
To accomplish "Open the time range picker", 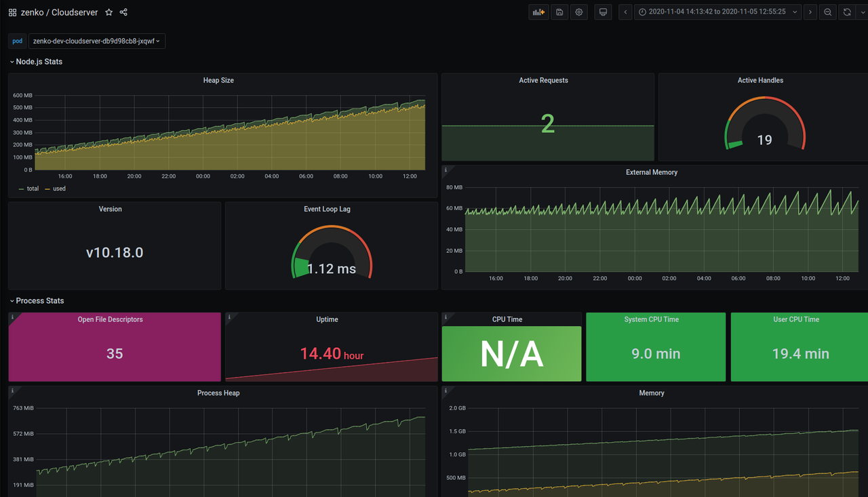I will coord(718,12).
